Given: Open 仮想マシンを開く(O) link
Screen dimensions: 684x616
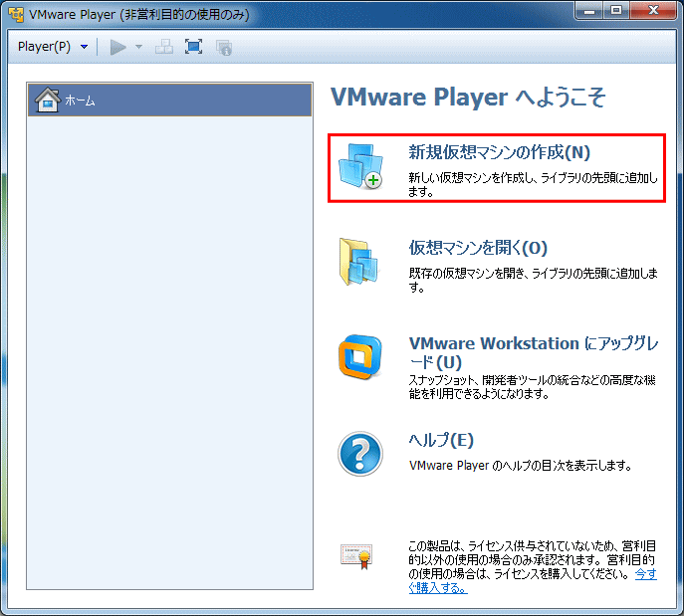Looking at the screenshot, I should pyautogui.click(x=478, y=248).
